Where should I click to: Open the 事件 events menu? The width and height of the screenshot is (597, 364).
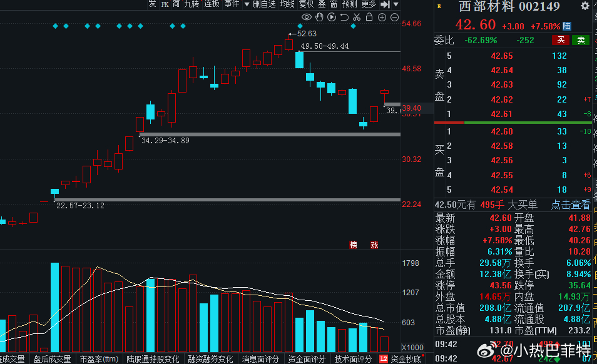tap(232, 4)
